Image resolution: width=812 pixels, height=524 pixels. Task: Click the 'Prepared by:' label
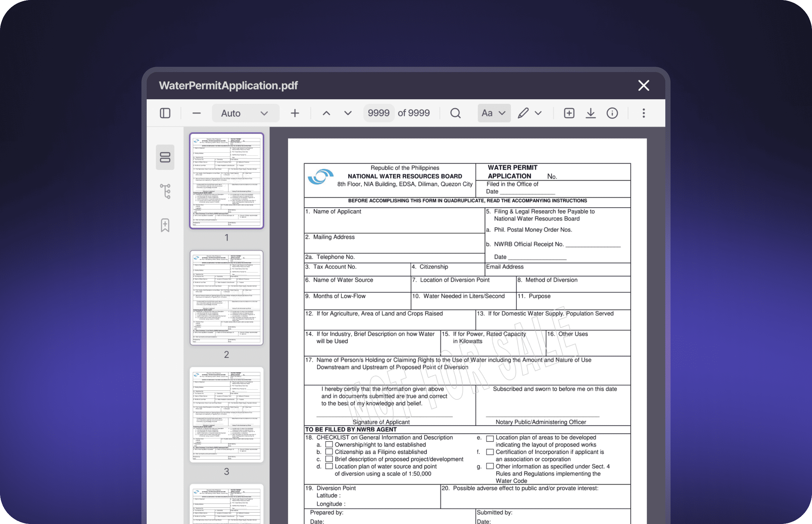[x=326, y=513]
